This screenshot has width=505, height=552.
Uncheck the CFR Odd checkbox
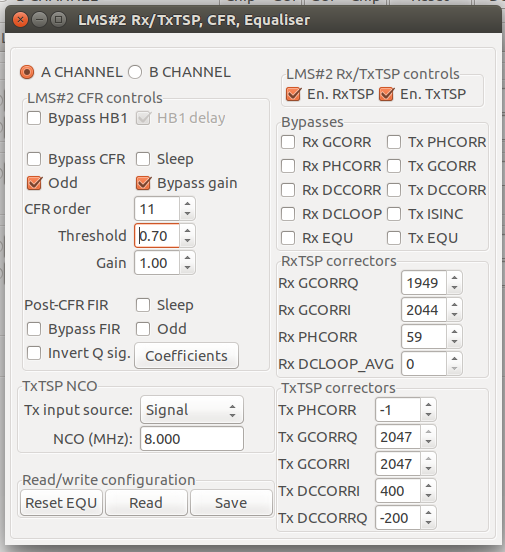tap(34, 183)
